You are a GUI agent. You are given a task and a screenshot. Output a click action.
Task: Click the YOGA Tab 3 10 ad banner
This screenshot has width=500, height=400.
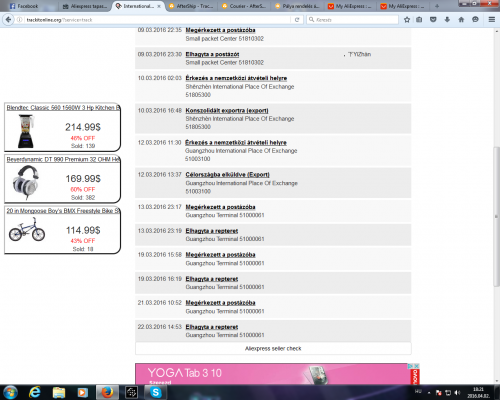273,374
